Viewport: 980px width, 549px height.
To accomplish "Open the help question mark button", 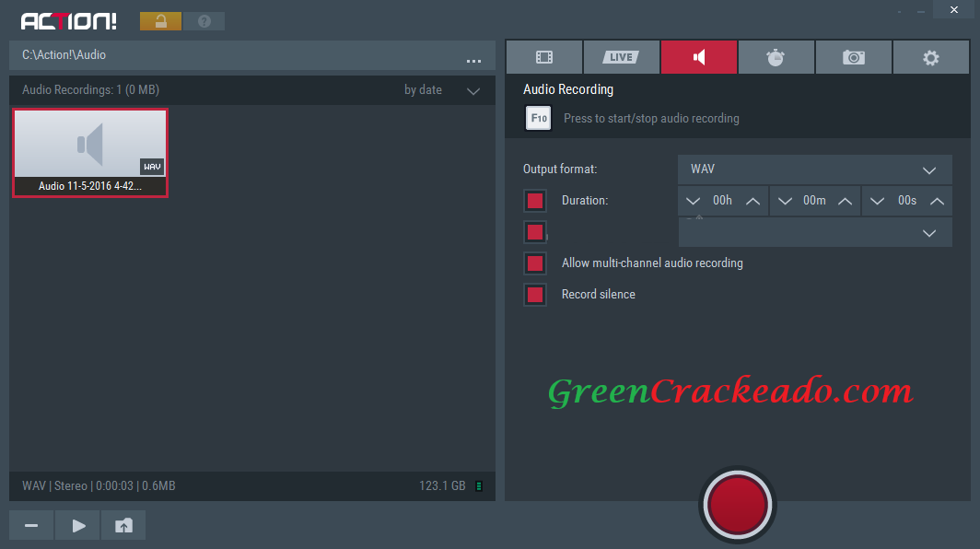I will pyautogui.click(x=204, y=21).
